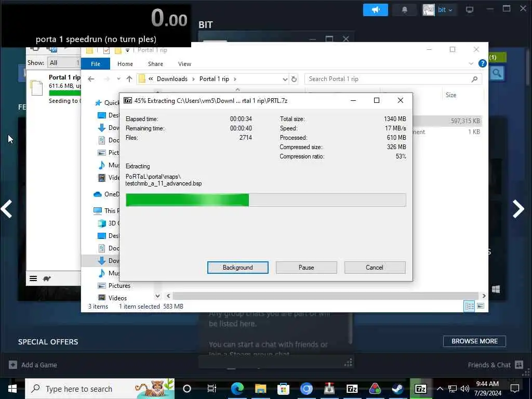The height and width of the screenshot is (399, 532).
Task: Click Background button in 7-Zip dialog
Action: click(237, 268)
